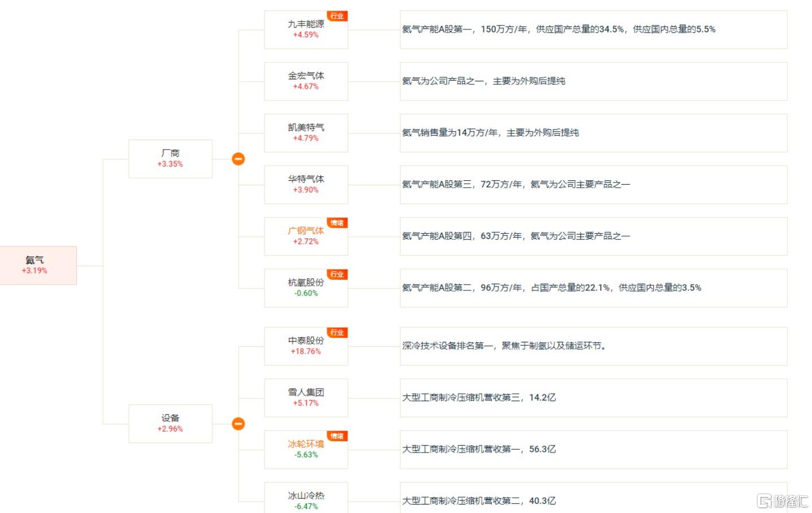Screen dimensions: 812x513
Task: Select description '氦气产能A股第四，63万方/年'
Action: [593, 236]
